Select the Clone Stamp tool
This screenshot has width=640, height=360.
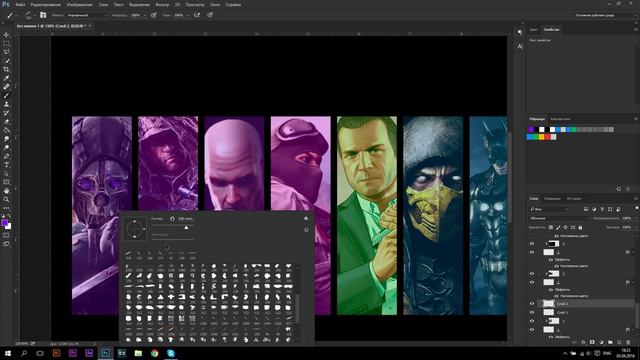[x=6, y=104]
